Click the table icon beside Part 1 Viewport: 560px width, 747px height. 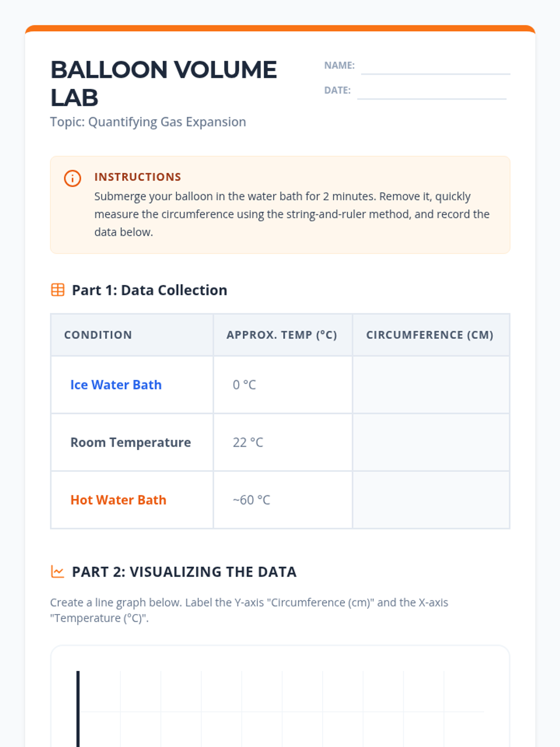(x=58, y=290)
